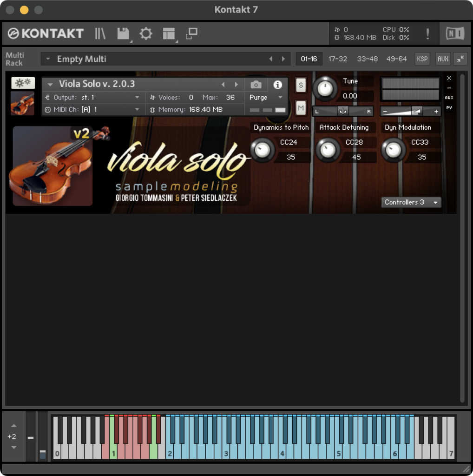Switch to rack page 17-32
Viewport: 473px width, 476px height.
click(x=338, y=59)
